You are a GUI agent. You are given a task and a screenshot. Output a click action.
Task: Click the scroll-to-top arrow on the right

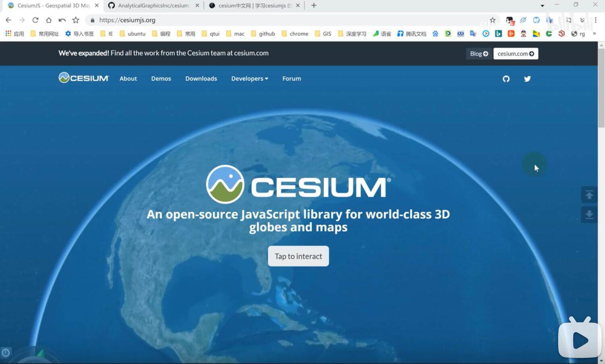pos(589,195)
